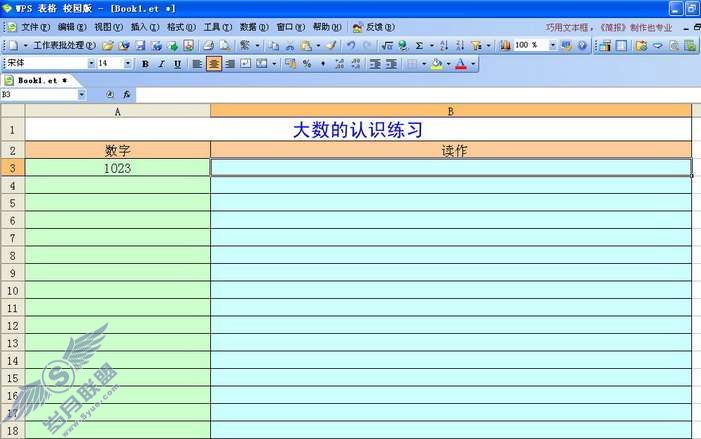Open the font size 14 dropdown
This screenshot has width=701, height=439.
pos(128,63)
